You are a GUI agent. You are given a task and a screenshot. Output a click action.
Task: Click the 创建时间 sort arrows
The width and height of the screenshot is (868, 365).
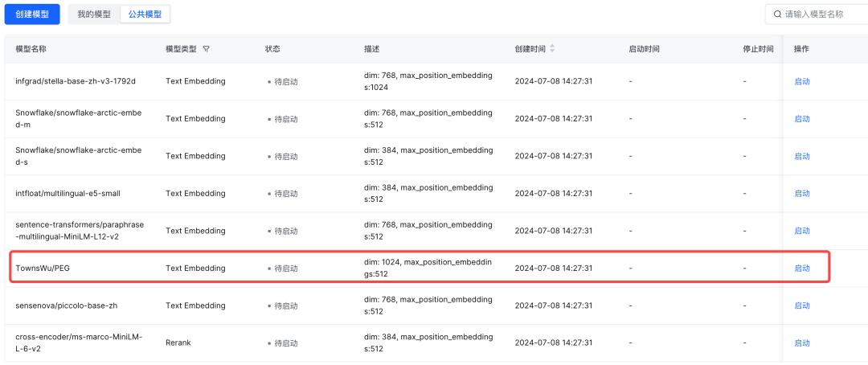click(552, 49)
